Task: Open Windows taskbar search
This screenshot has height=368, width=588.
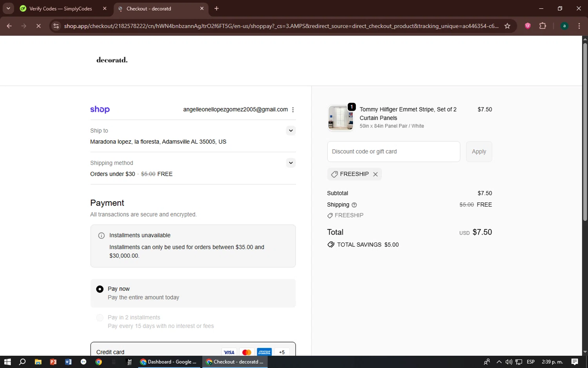Action: coord(22,362)
